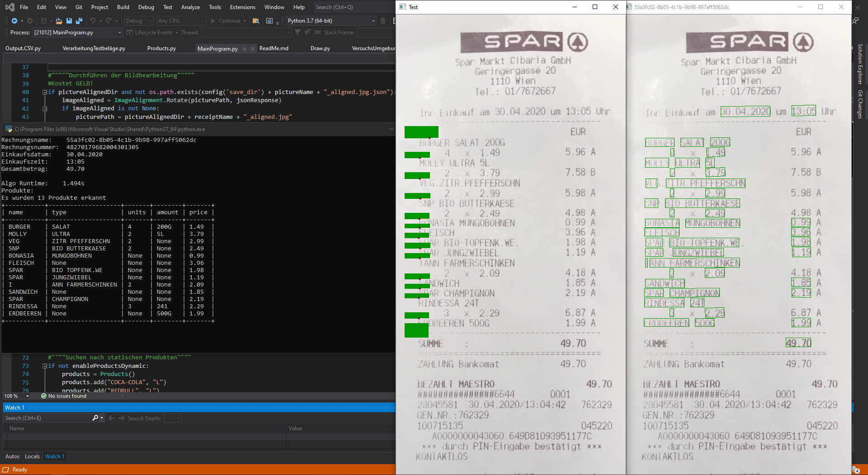The height and width of the screenshot is (475, 868).
Task: Switch to the Locals tab
Action: [32, 456]
